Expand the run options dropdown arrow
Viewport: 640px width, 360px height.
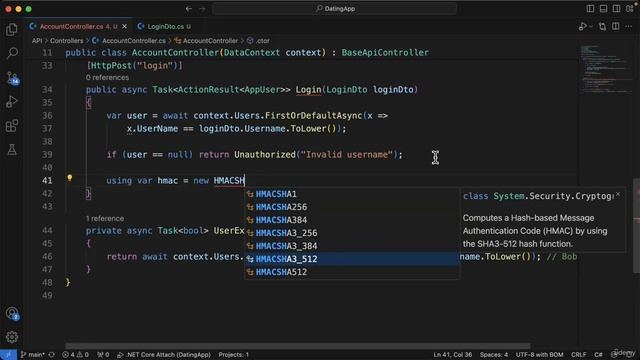590,27
